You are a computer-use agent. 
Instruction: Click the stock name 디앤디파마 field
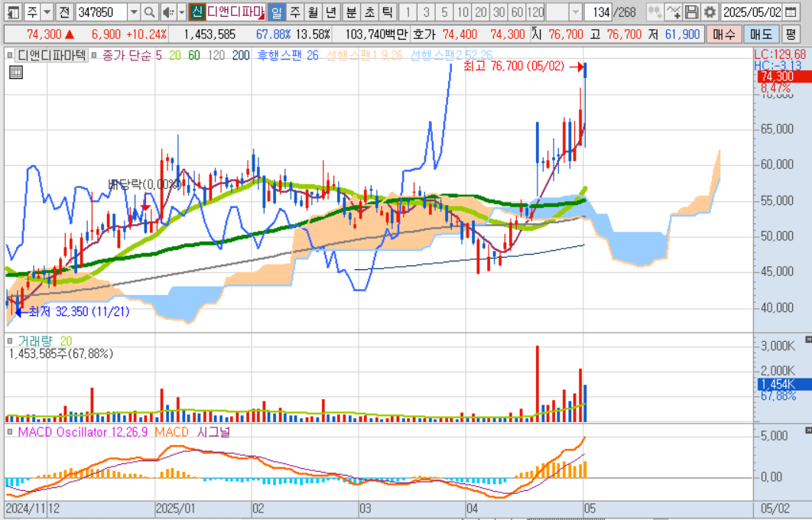pos(235,12)
